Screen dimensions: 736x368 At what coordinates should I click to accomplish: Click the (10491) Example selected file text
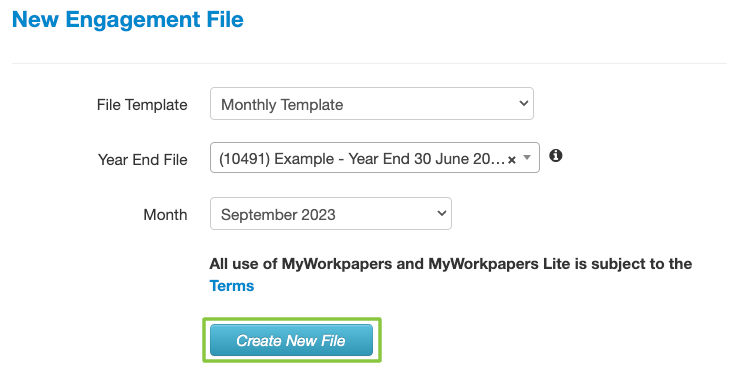[x=361, y=159]
